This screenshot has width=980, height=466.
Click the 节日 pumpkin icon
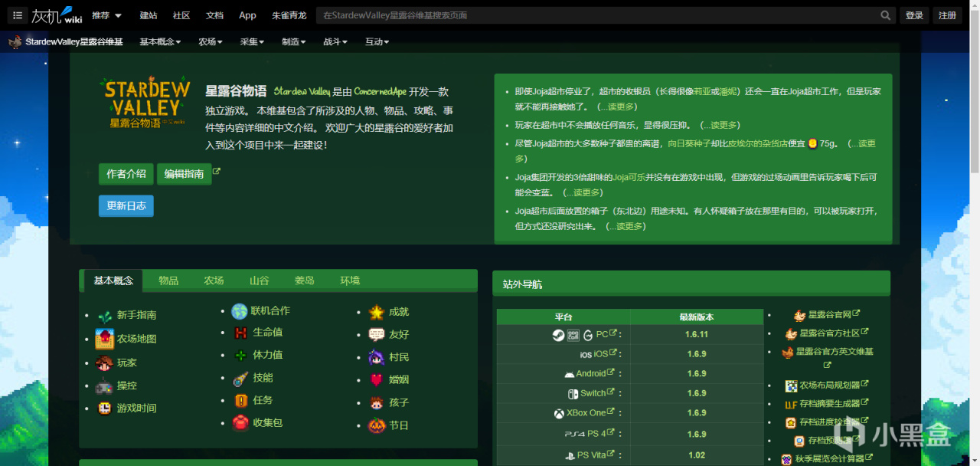click(376, 425)
